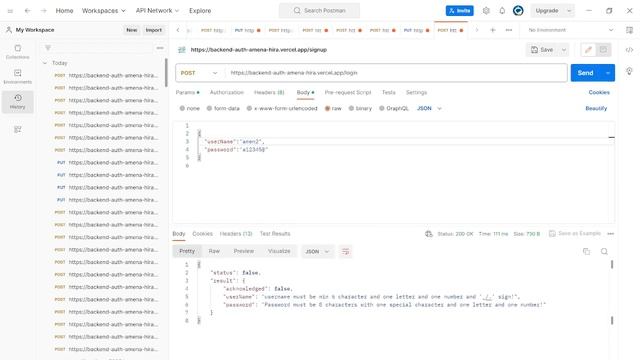Add a new request tab

[x=493, y=30]
